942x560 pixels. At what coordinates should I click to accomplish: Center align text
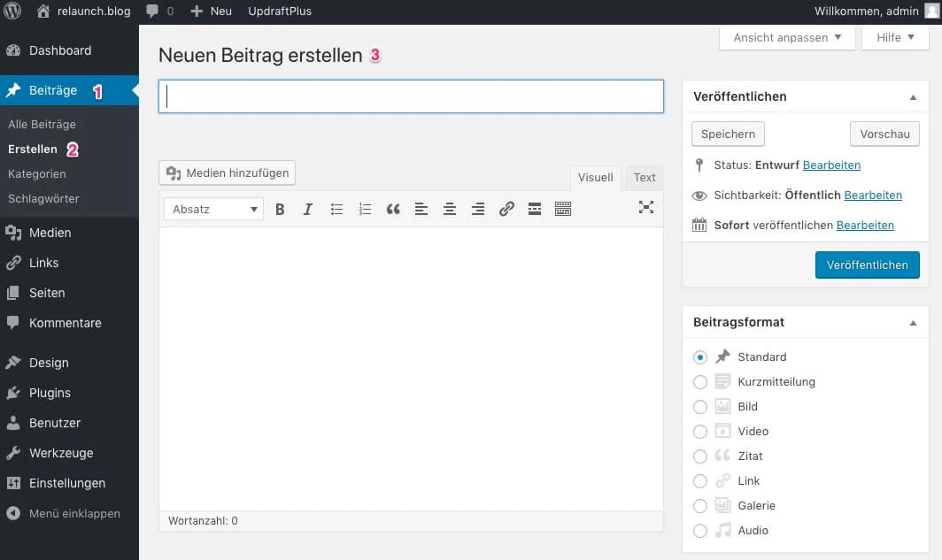coord(450,209)
